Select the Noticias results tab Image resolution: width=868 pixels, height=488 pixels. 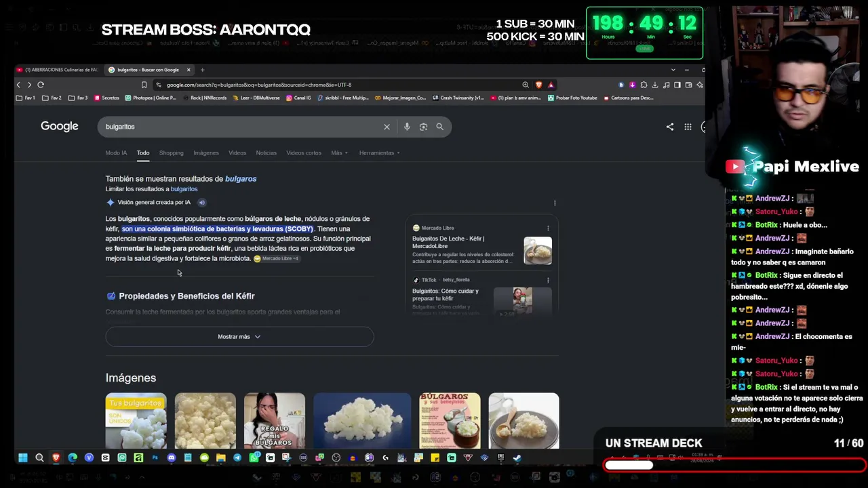click(x=266, y=153)
